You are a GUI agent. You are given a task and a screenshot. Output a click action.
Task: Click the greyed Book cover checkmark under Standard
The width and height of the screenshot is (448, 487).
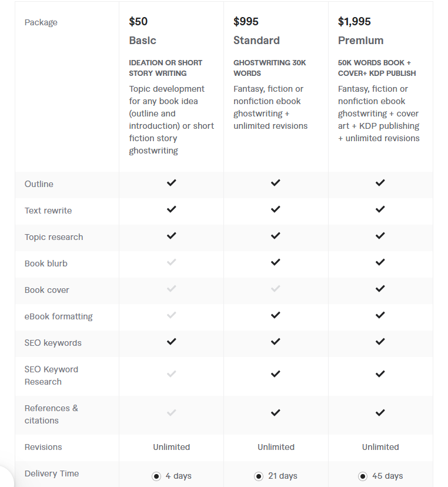coord(275,289)
